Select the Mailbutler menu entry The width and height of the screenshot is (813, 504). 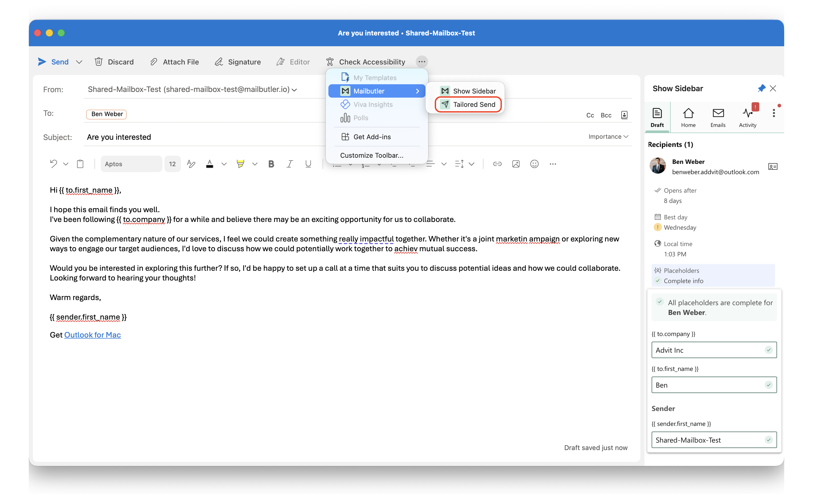(377, 91)
